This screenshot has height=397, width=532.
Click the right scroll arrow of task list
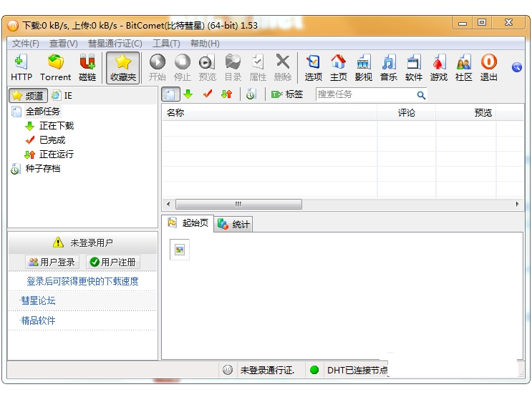click(517, 204)
